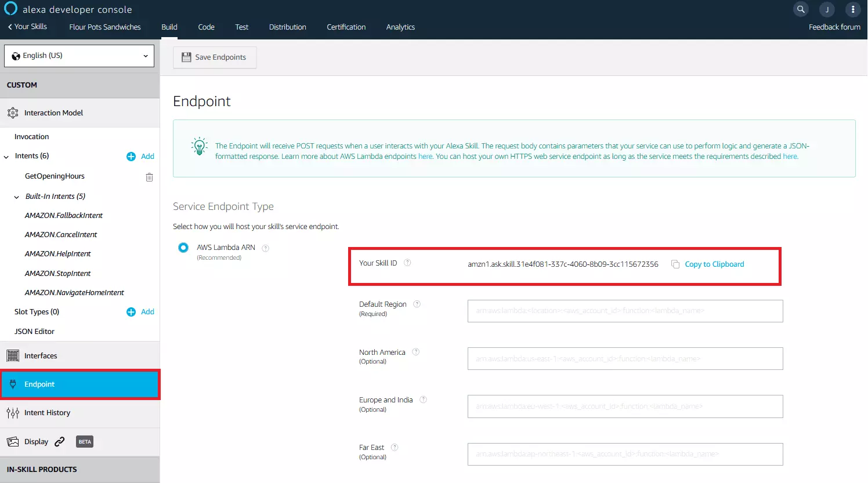868x483 pixels.
Task: Click the plus icon to add an intent
Action: (131, 157)
